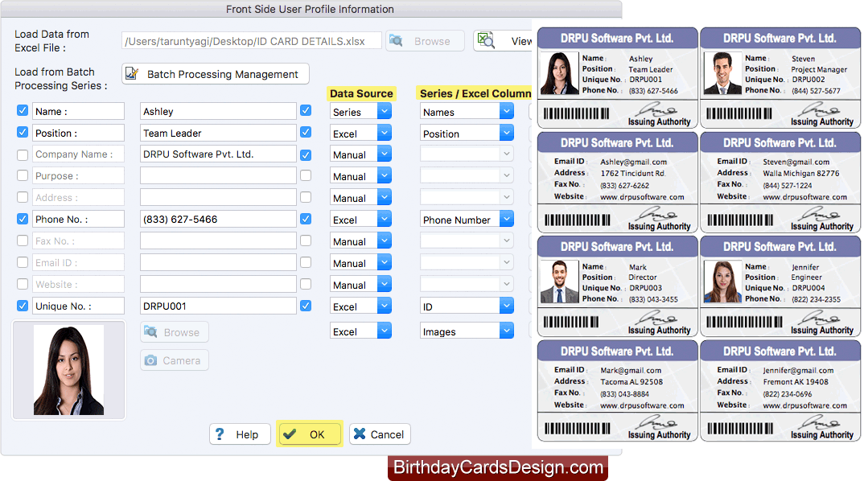Viewport: 868px width, 481px height.
Task: Select card back with Jennifer@gmail.com
Action: point(780,391)
